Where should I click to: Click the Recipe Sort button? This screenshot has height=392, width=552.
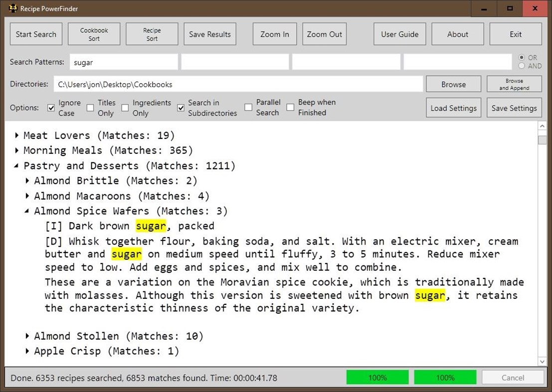[x=152, y=34]
